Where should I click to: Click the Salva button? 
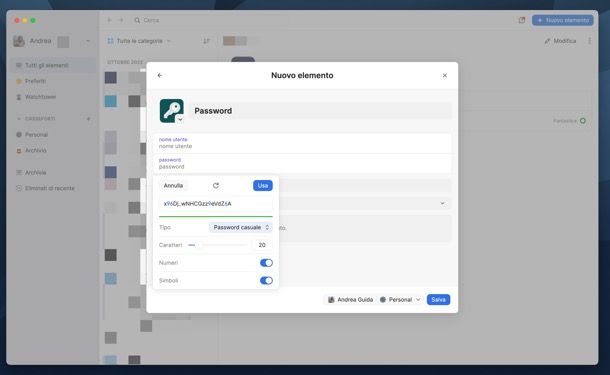[x=438, y=300]
